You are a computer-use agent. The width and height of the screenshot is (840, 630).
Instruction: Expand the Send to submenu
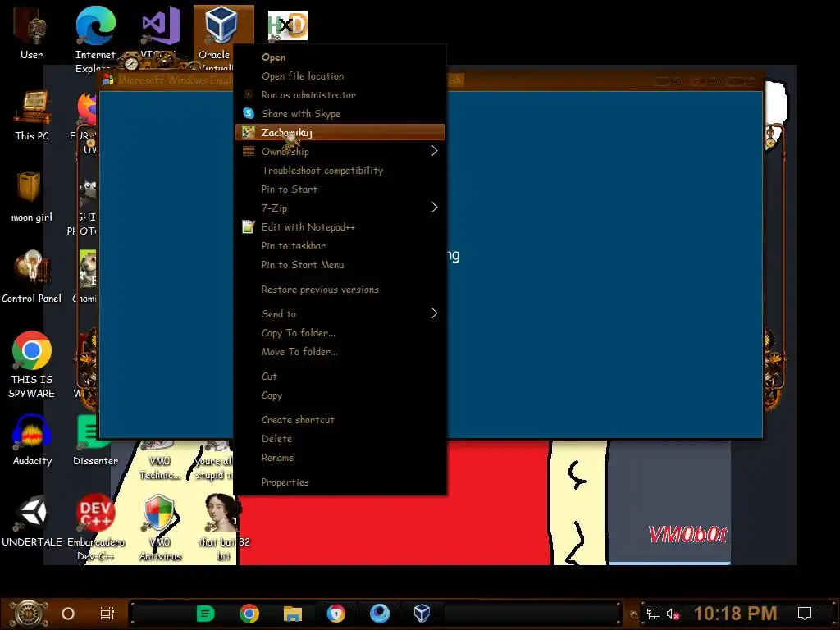pos(340,314)
